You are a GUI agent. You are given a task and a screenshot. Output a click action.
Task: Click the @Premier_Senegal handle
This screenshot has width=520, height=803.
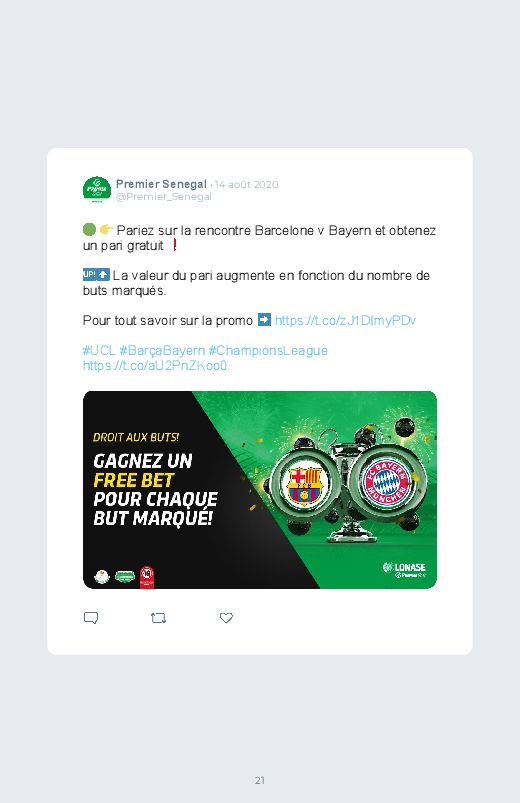164,197
